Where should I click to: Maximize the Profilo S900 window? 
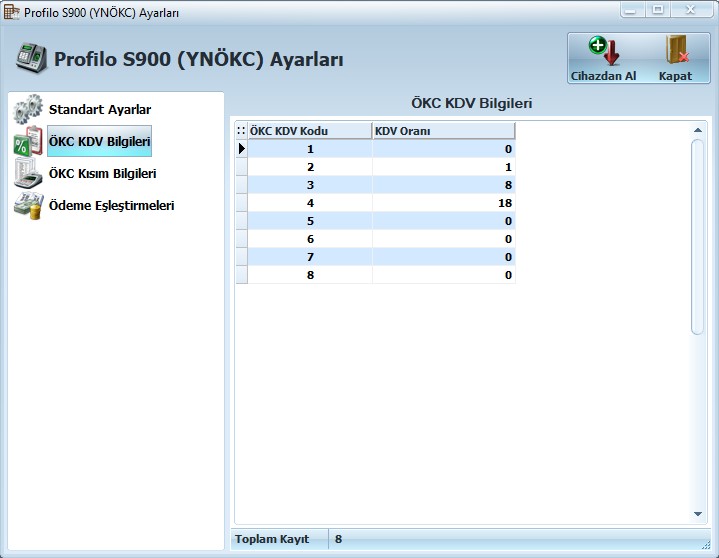point(658,10)
